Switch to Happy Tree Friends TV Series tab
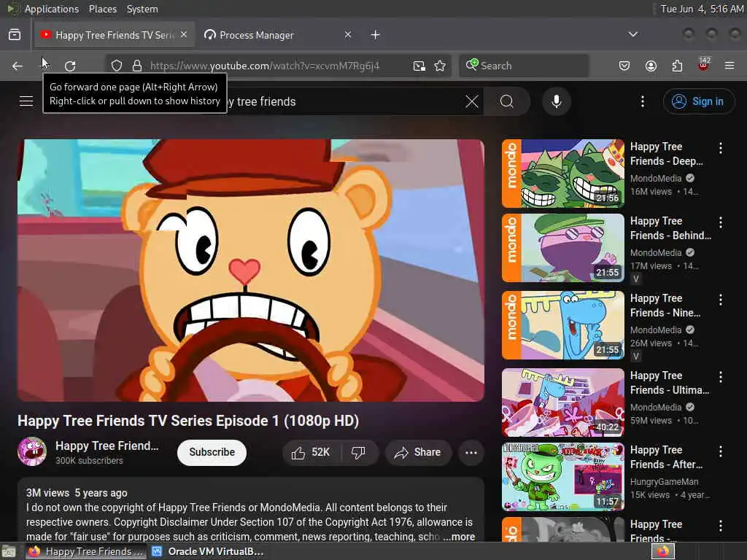747x560 pixels. [x=113, y=35]
